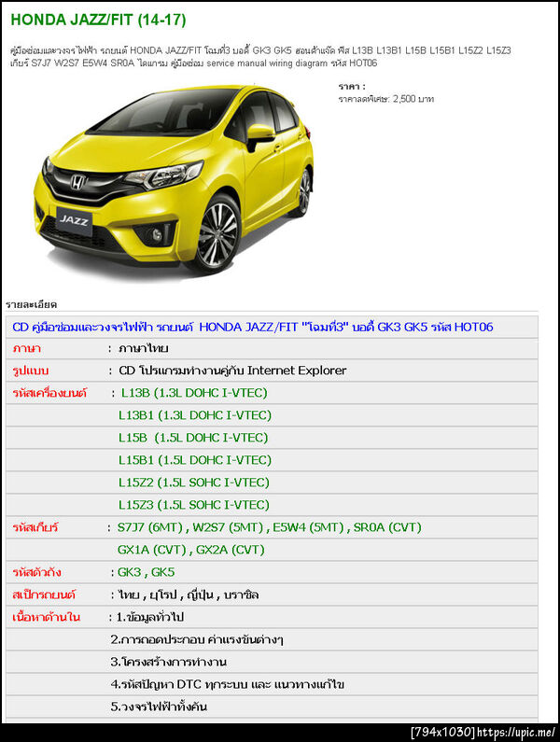Click the W2S7 (5MT) gearbox code
The height and width of the screenshot is (742, 560).
click(228, 527)
